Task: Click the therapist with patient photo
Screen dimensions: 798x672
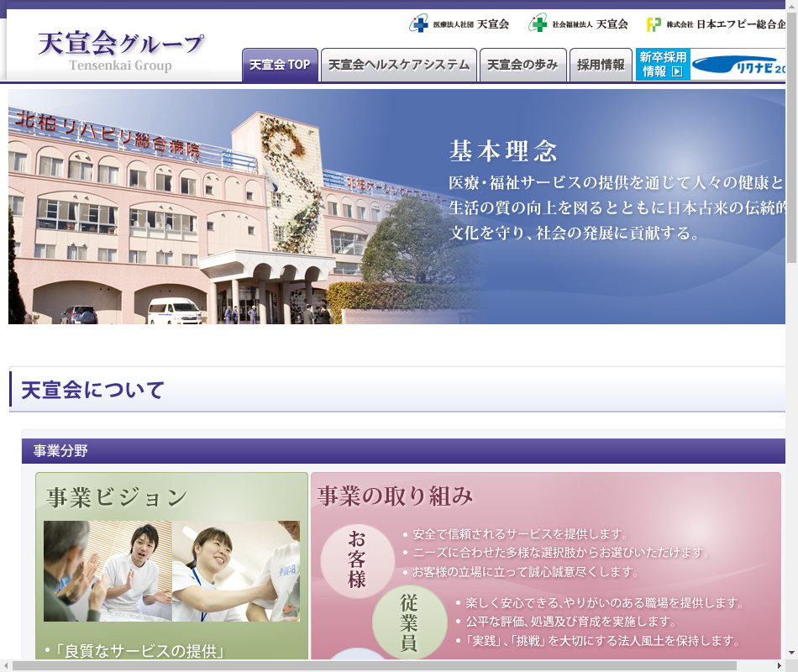Action: [108, 570]
